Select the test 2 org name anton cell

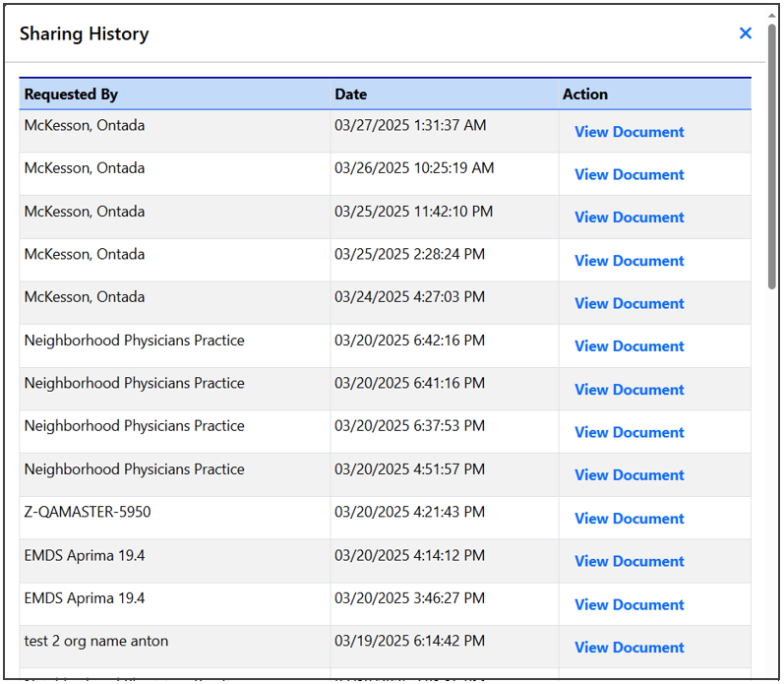[x=96, y=641]
